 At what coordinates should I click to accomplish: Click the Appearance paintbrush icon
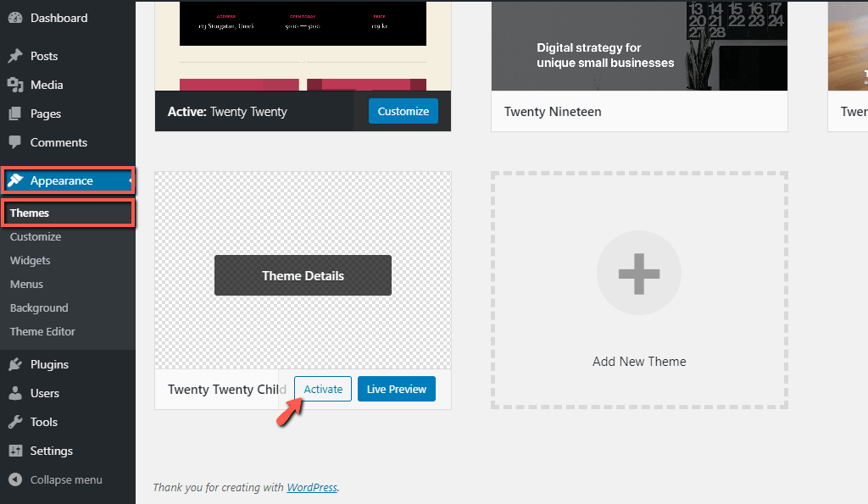click(15, 180)
